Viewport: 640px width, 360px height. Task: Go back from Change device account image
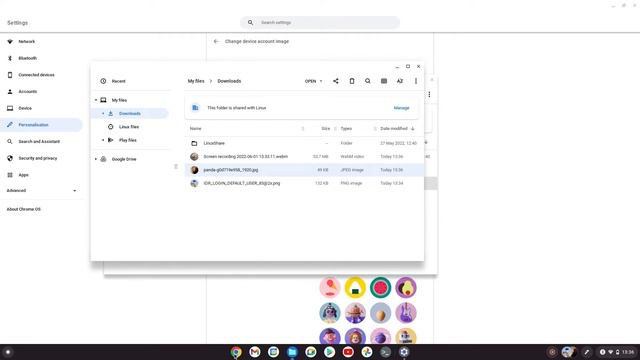point(216,41)
